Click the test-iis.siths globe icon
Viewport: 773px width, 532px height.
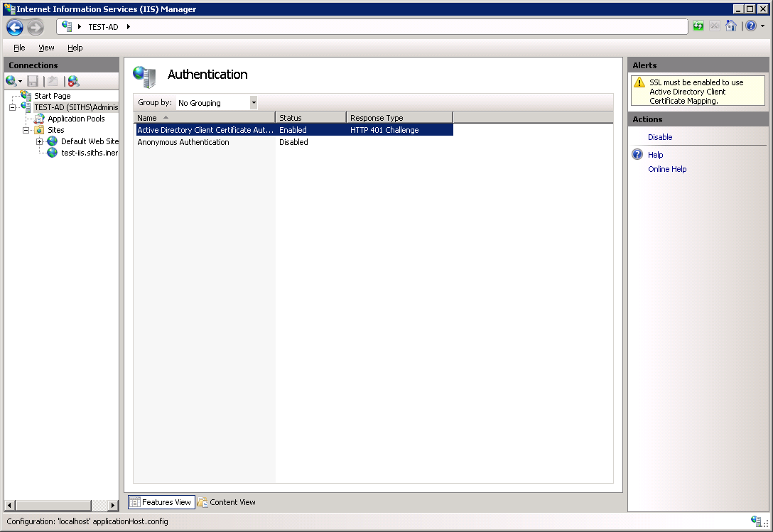pos(53,153)
